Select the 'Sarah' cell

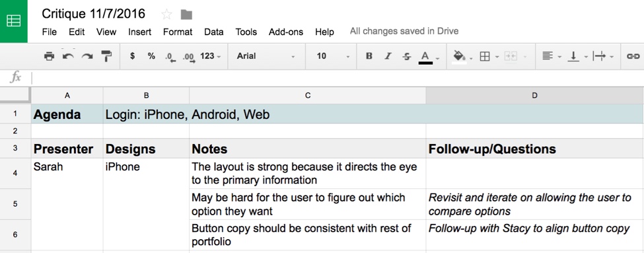click(67, 204)
